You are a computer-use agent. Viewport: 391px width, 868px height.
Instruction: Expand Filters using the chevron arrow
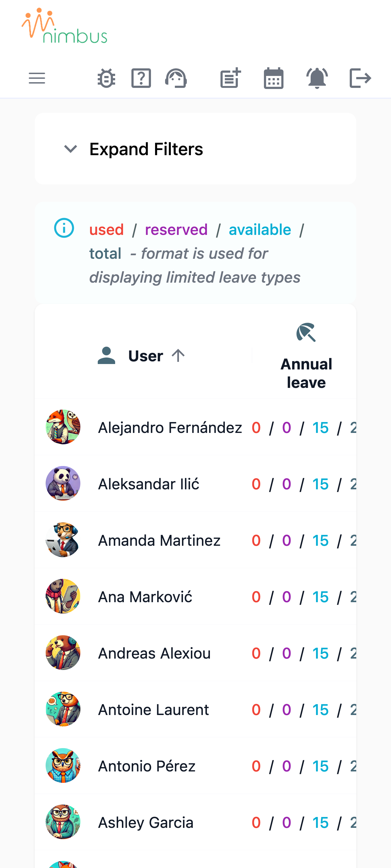tap(71, 149)
